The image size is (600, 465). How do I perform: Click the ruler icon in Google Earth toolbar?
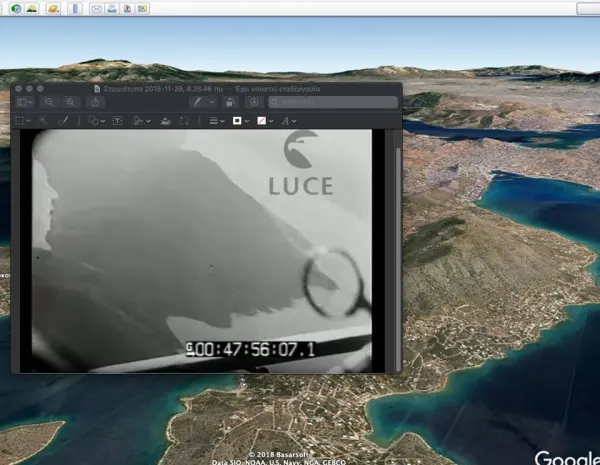click(75, 8)
